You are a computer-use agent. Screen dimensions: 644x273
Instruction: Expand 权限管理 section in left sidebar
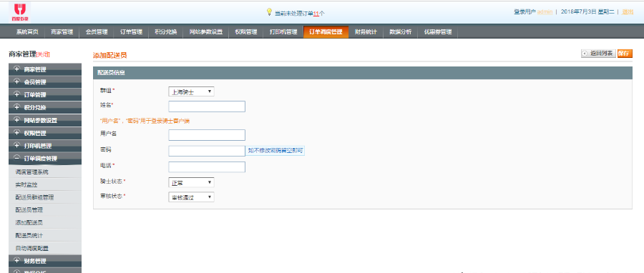(x=45, y=133)
